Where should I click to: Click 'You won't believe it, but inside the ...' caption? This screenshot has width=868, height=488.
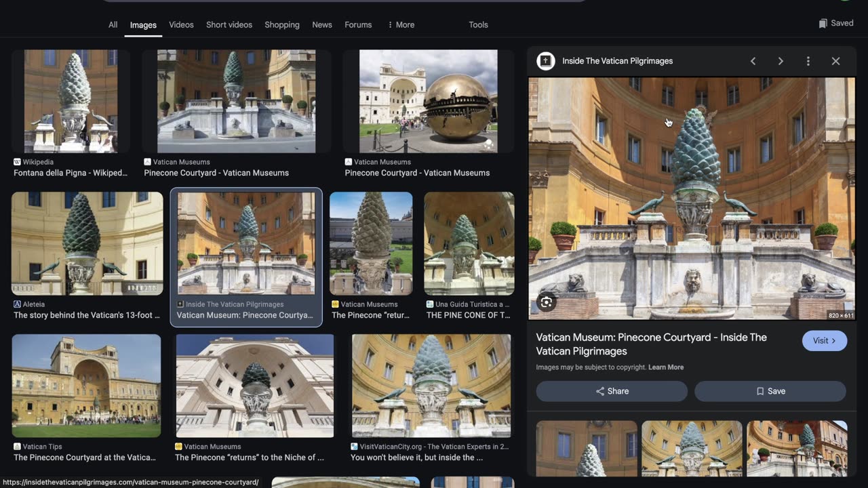pos(416,457)
